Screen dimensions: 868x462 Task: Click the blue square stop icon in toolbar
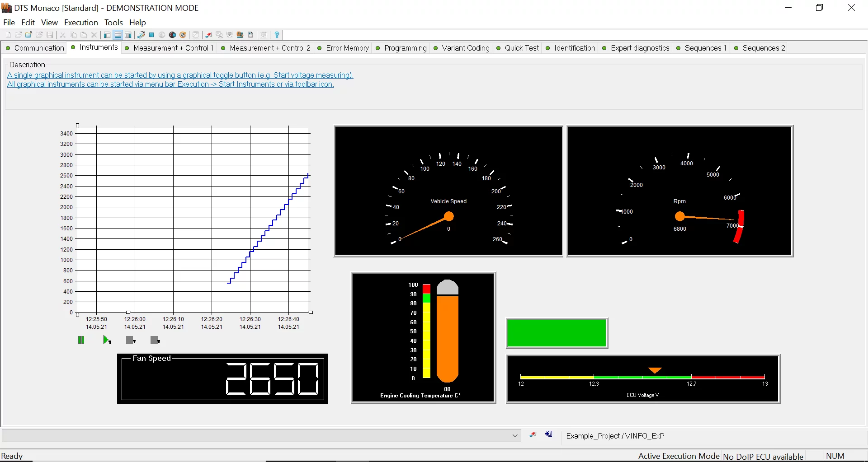tap(152, 35)
